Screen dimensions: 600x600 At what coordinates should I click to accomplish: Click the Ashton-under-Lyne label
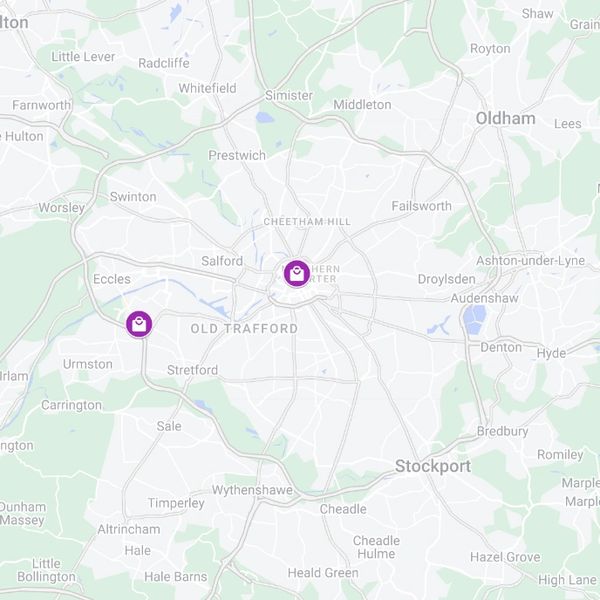530,261
